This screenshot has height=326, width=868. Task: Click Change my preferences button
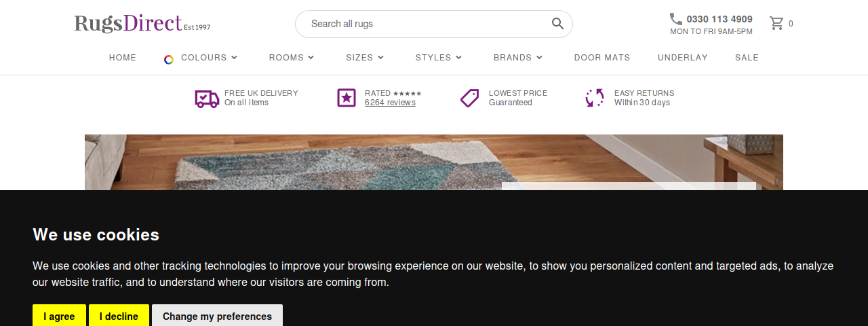(217, 316)
